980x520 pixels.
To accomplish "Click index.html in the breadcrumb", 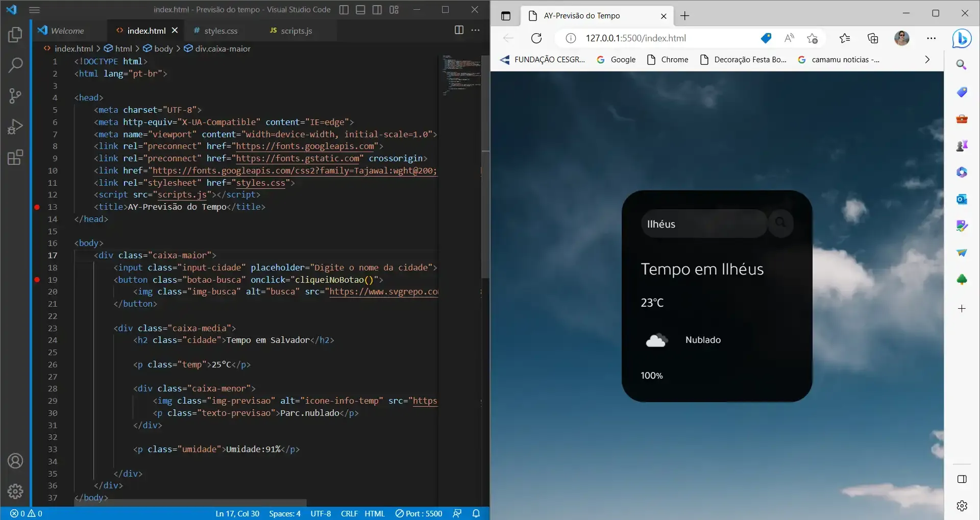I will click(73, 48).
